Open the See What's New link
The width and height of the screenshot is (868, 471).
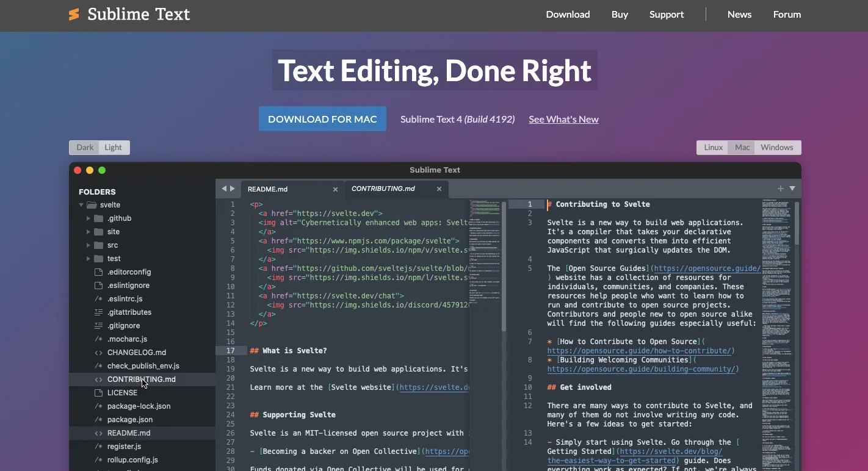click(563, 119)
